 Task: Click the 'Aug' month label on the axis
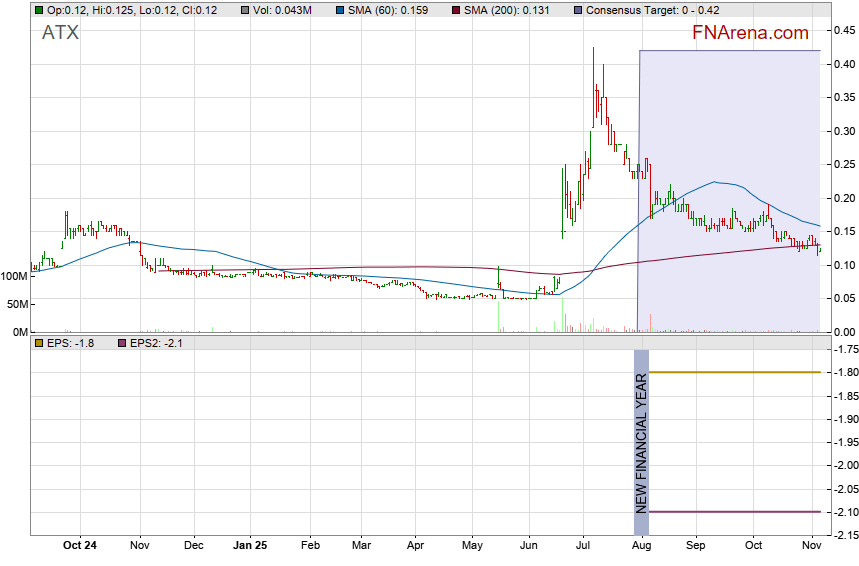point(642,545)
